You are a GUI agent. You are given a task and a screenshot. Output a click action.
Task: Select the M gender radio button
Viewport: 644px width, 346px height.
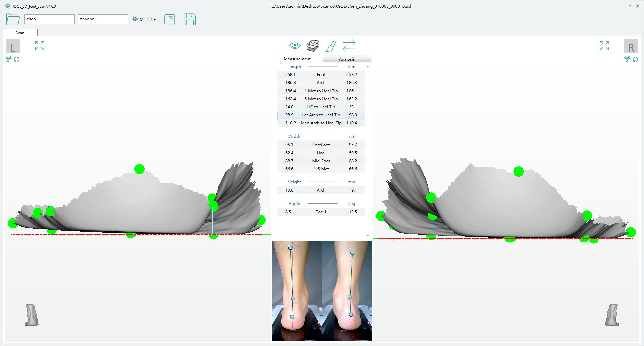point(135,19)
